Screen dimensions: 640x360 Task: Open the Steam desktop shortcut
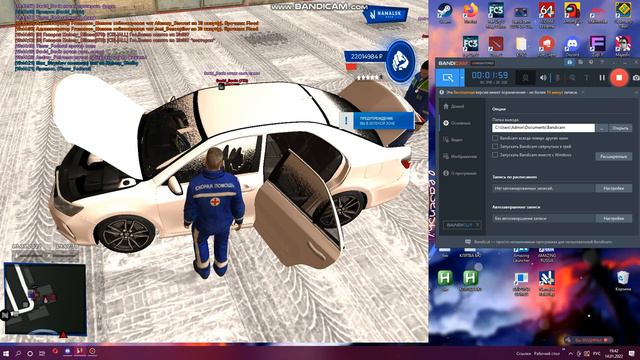(444, 13)
